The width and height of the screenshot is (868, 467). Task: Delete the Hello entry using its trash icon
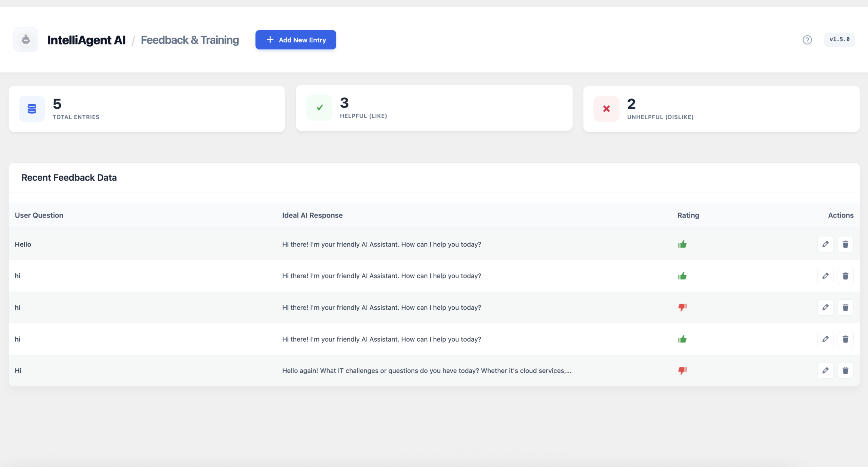tap(846, 244)
